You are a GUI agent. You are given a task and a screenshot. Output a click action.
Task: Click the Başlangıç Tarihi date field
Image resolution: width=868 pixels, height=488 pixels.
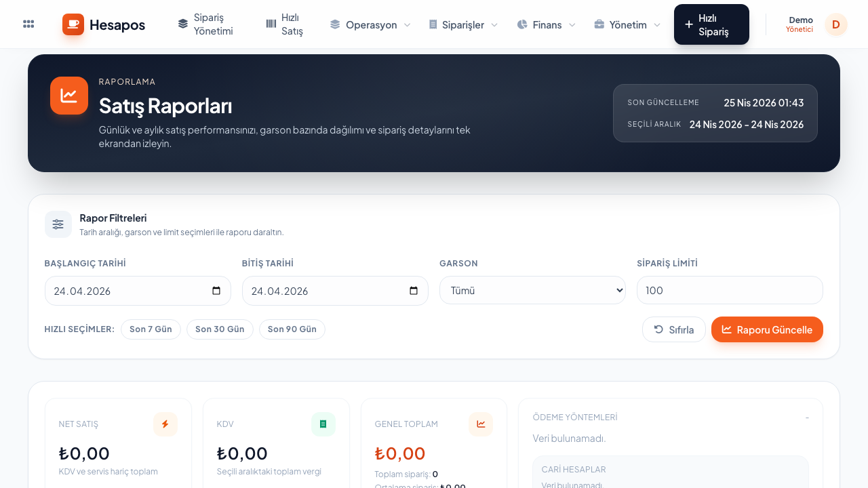tap(138, 291)
